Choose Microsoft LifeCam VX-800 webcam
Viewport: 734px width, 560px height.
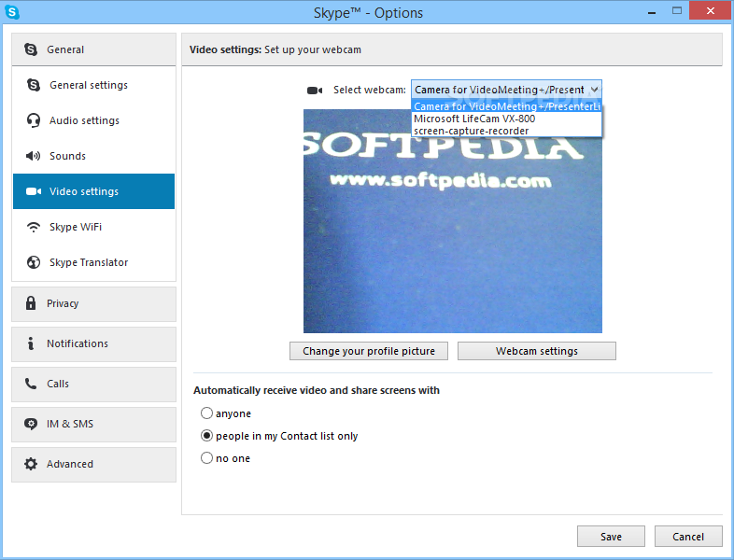pyautogui.click(x=506, y=119)
